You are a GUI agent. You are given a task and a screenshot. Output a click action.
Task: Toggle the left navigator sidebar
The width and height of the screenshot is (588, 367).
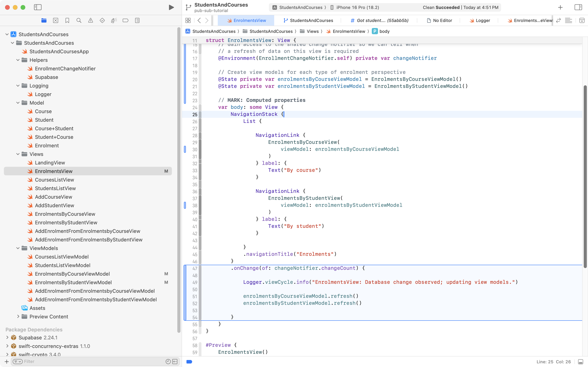coord(38,7)
